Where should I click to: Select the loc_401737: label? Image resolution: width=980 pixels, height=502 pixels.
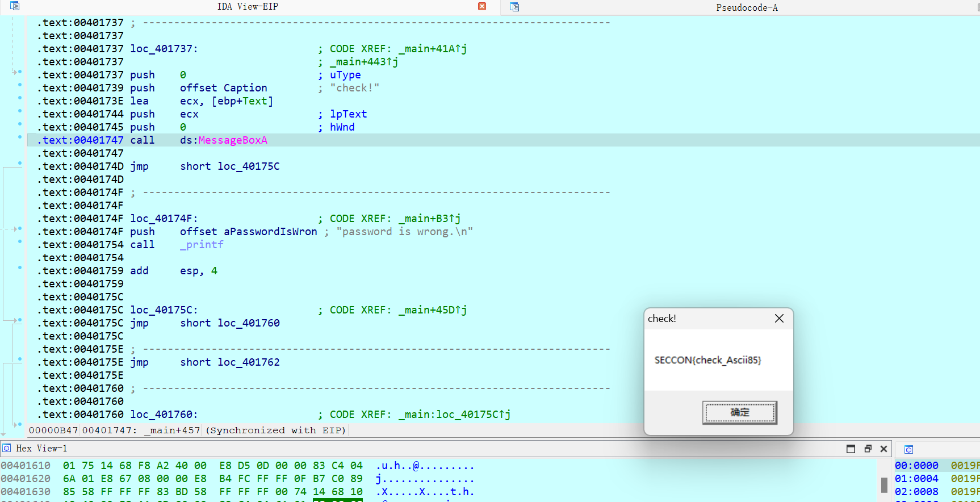[x=164, y=49]
